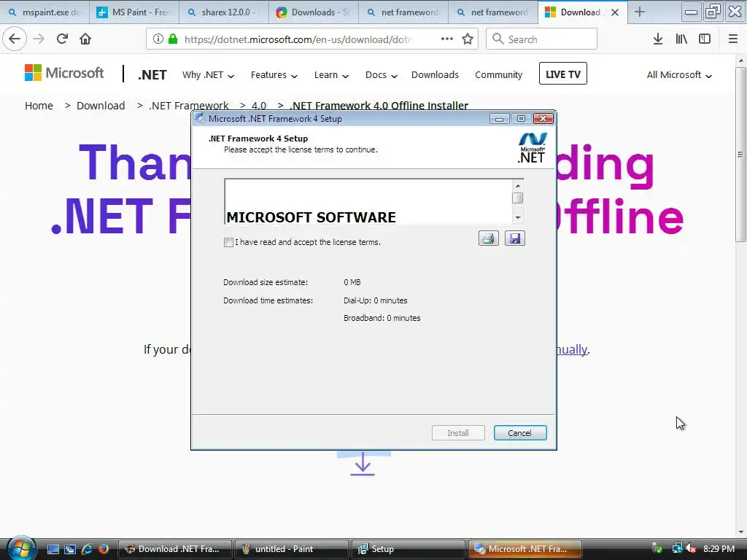Expand the All Microsoft menu

click(679, 75)
